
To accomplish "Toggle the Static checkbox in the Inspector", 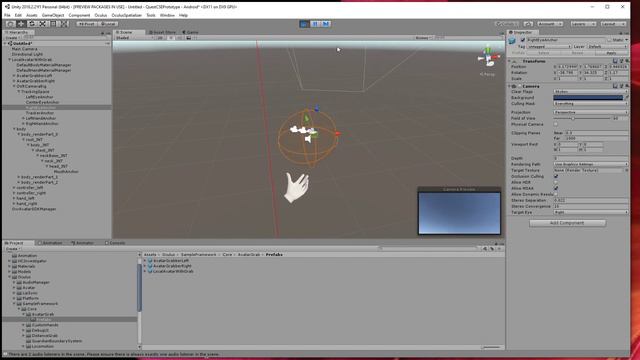I will [609, 40].
